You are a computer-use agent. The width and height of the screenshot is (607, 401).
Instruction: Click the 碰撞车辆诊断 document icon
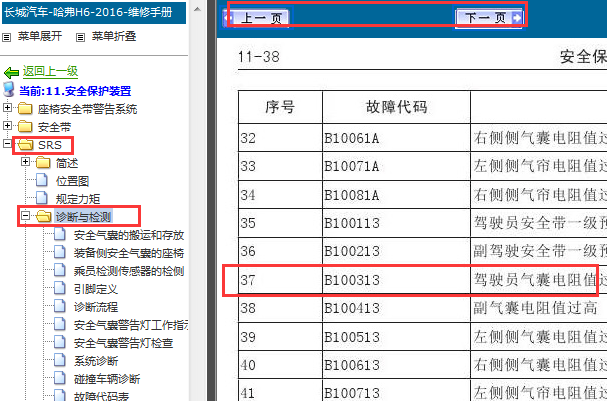click(x=60, y=378)
